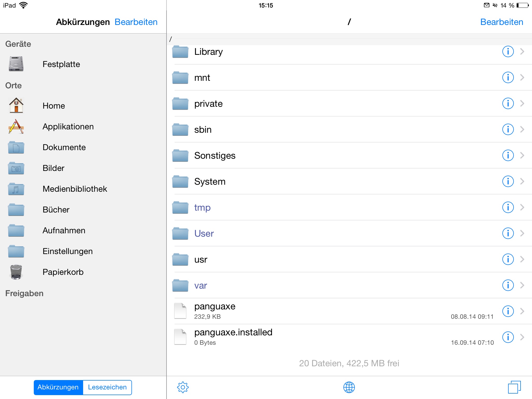This screenshot has height=399, width=532.
Task: Show info for the panguaxe file
Action: (x=508, y=311)
